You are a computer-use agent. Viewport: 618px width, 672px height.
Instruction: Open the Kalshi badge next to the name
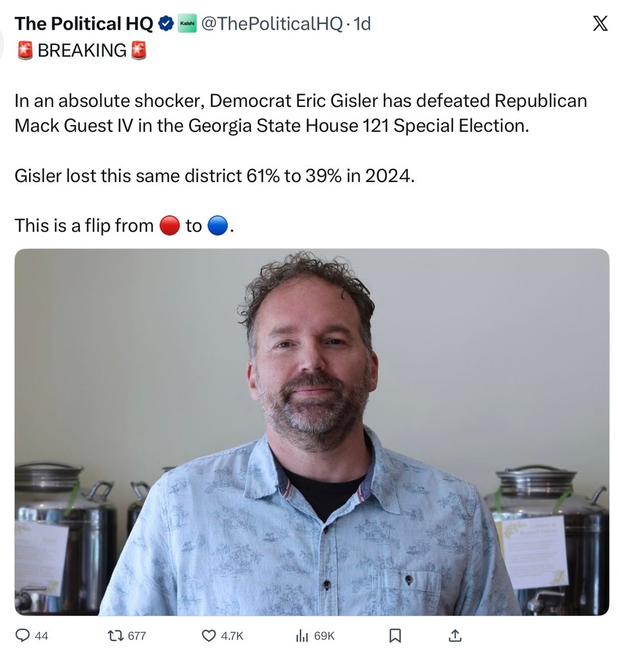click(189, 23)
